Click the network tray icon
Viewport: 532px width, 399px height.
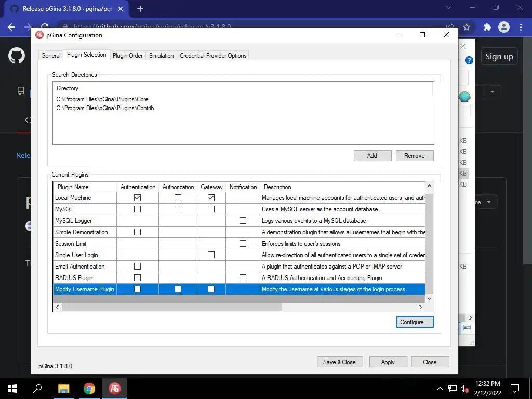(452, 389)
